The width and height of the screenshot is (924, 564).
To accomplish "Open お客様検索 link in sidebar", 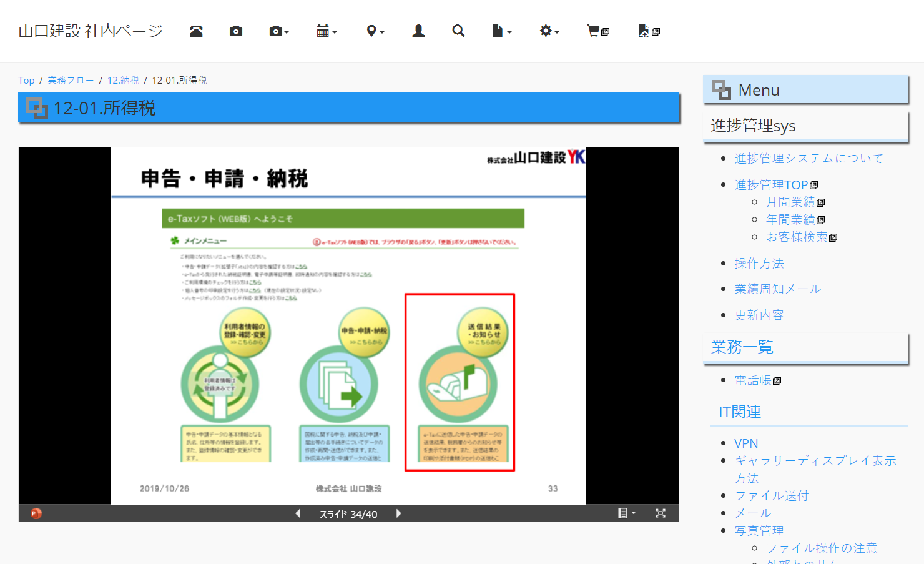I will [x=802, y=237].
